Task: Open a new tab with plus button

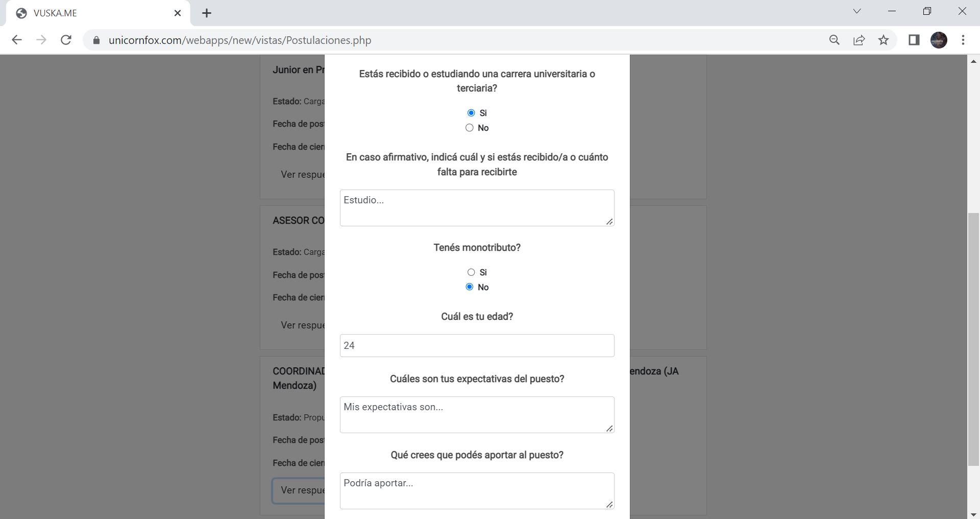Action: click(207, 13)
